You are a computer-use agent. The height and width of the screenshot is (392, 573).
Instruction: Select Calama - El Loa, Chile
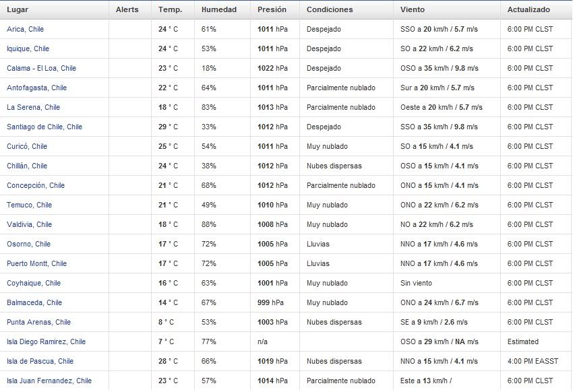pyautogui.click(x=41, y=68)
